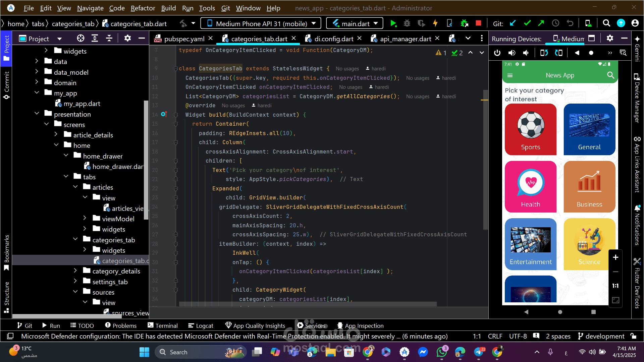The height and width of the screenshot is (362, 644).
Task: Collapse the presentation folder
Action: [x=37, y=114]
